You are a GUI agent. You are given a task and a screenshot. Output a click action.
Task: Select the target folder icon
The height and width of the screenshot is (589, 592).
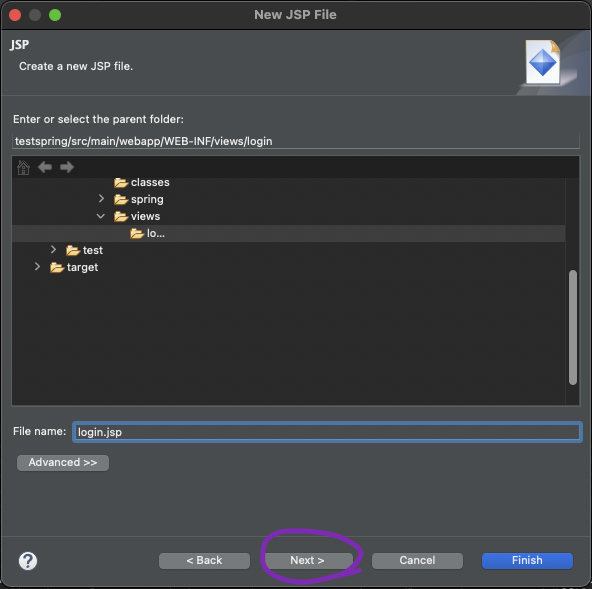click(x=57, y=267)
